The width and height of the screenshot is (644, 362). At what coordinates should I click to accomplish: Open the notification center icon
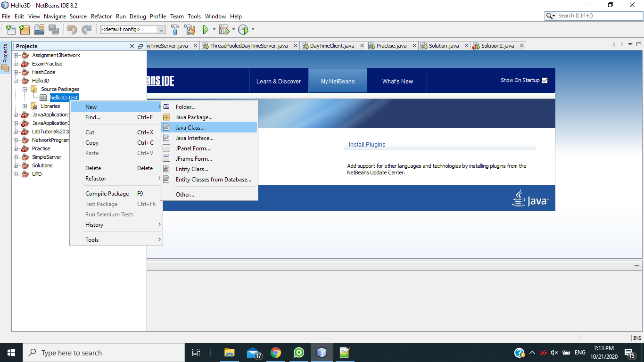629,353
